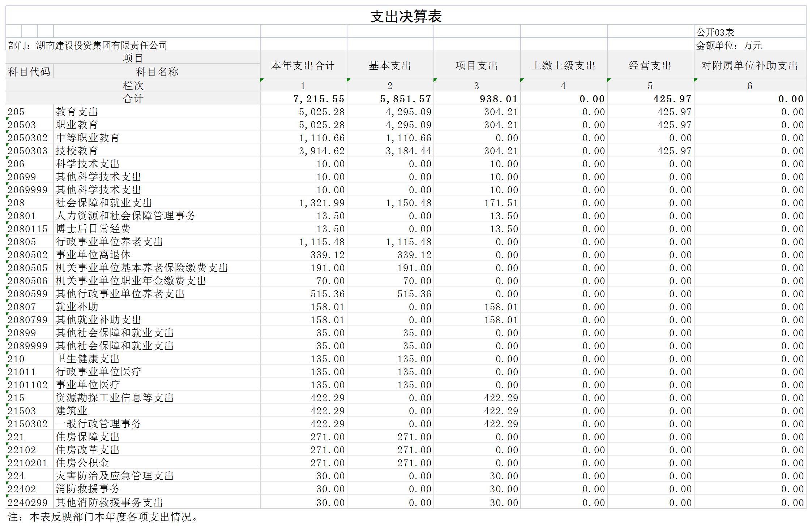Select total value 938.01
812x527 pixels.
[477, 99]
